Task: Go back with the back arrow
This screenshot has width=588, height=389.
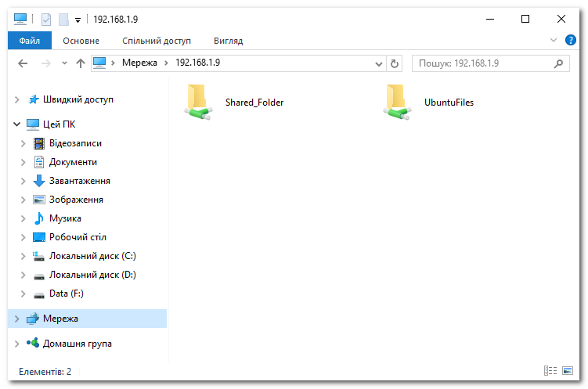Action: point(23,63)
